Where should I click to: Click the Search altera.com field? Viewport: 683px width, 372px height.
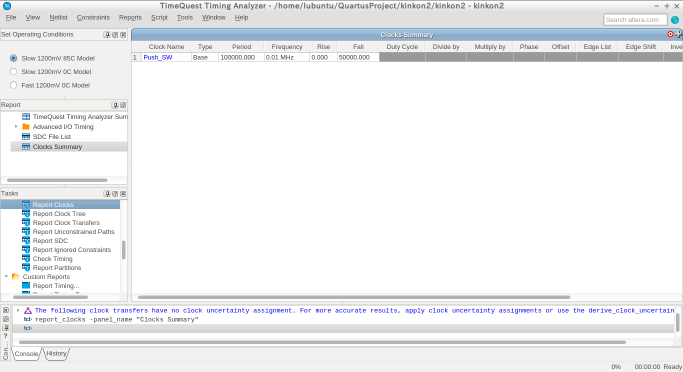(x=635, y=20)
